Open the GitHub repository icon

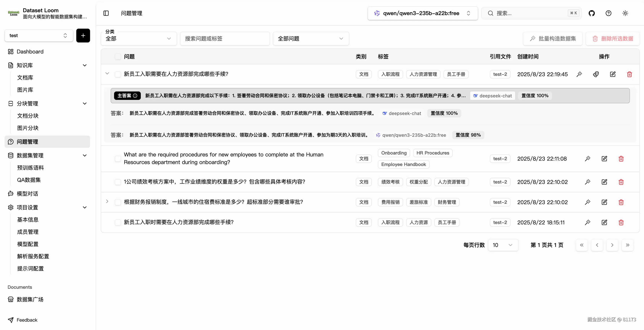point(592,13)
